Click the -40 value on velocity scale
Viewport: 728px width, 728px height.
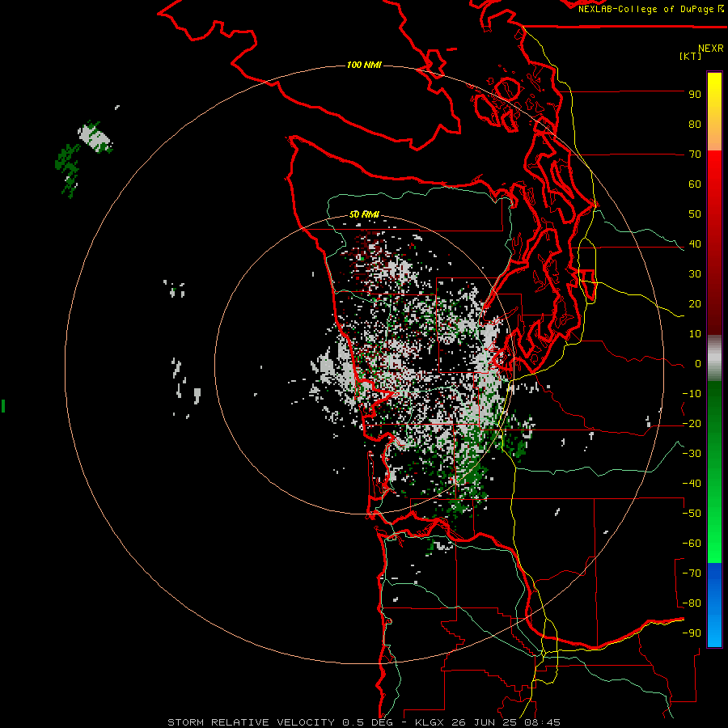(x=692, y=484)
